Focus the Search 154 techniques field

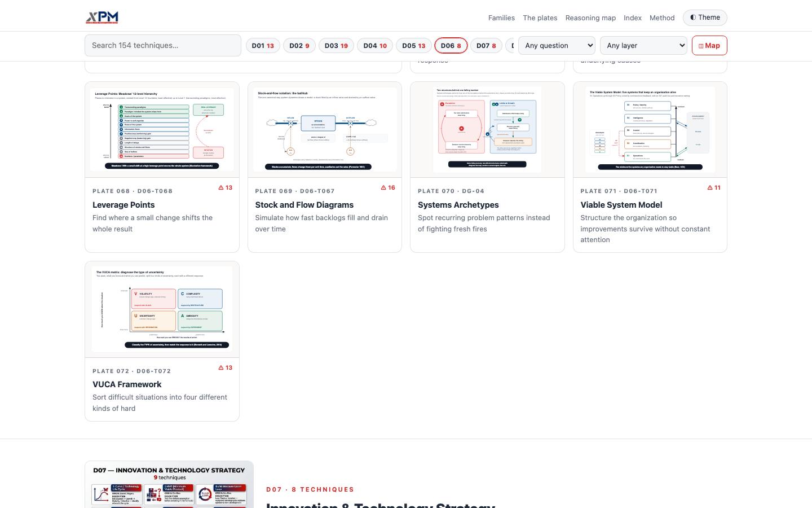click(163, 46)
